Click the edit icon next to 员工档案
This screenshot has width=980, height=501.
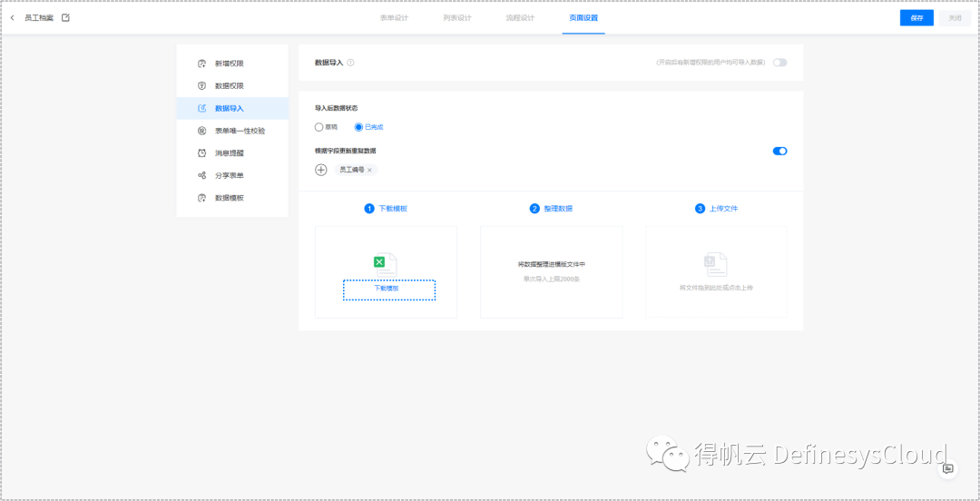click(65, 17)
